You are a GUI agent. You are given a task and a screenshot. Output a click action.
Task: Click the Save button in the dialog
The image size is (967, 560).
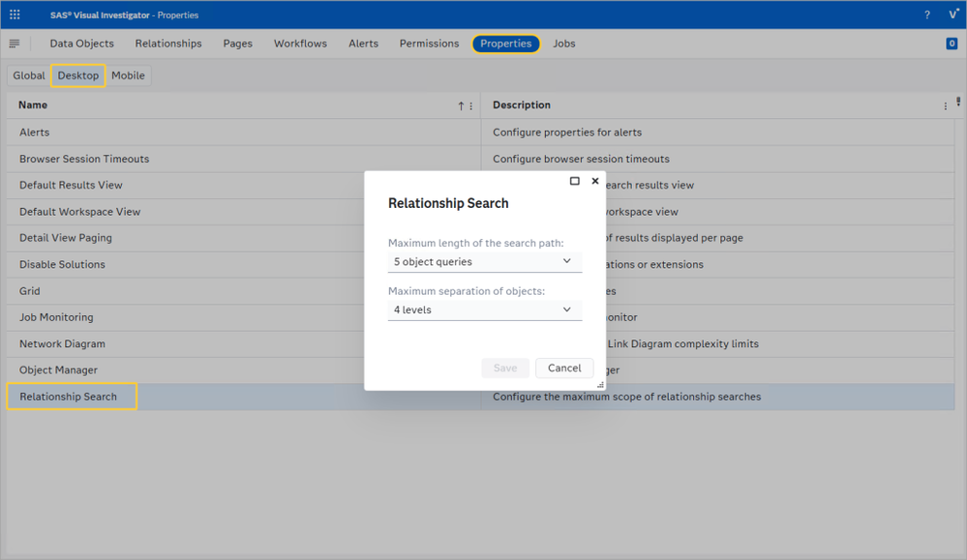[x=504, y=368]
